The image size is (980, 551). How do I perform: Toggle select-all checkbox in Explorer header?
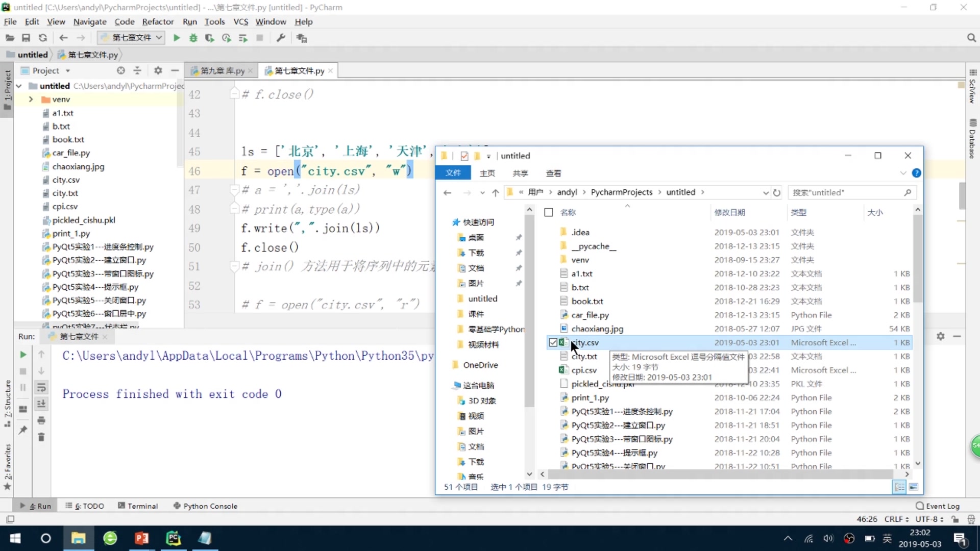click(x=549, y=212)
